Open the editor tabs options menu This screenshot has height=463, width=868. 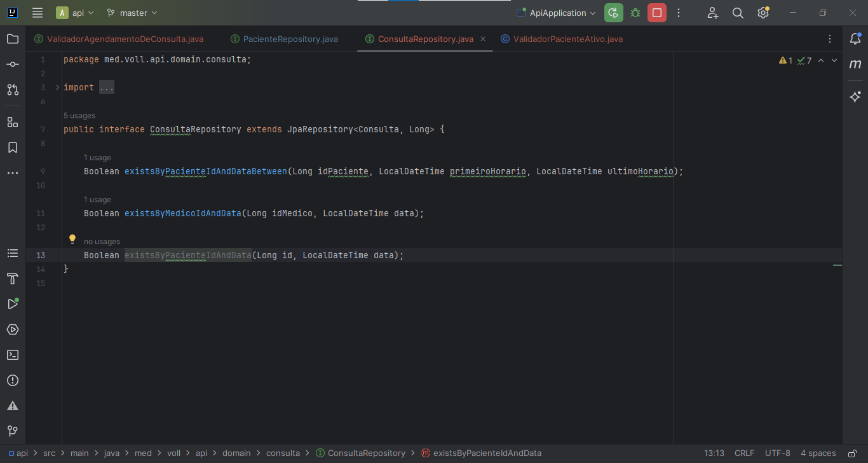(830, 39)
